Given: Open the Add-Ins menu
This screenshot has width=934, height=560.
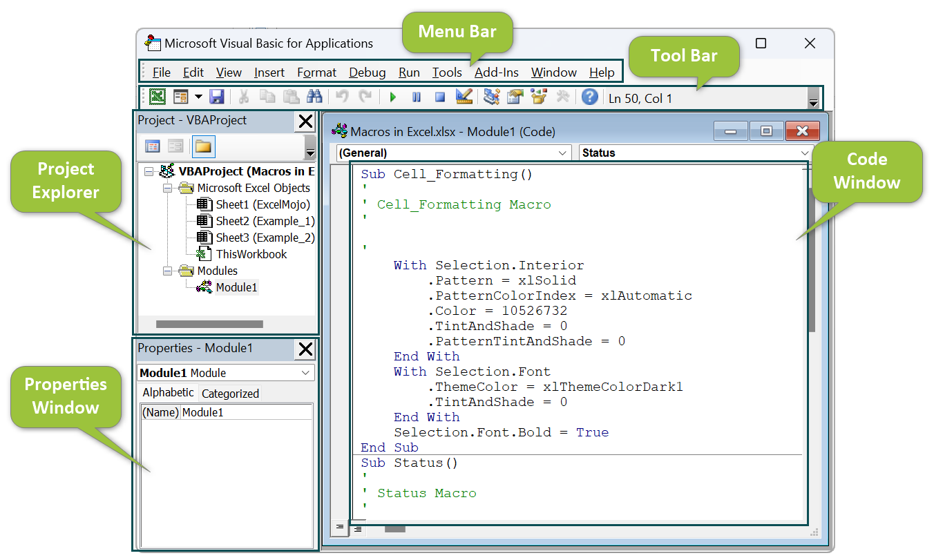Looking at the screenshot, I should (497, 72).
